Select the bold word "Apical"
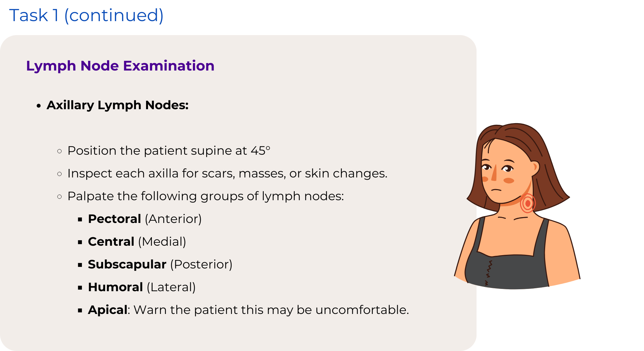644x351 pixels. click(108, 310)
